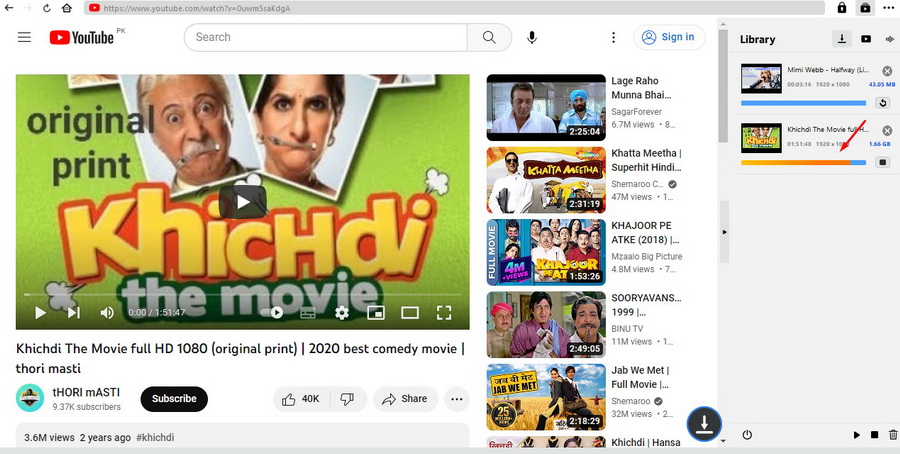The image size is (900, 454).
Task: Click the lock icon in top bar
Action: click(841, 8)
